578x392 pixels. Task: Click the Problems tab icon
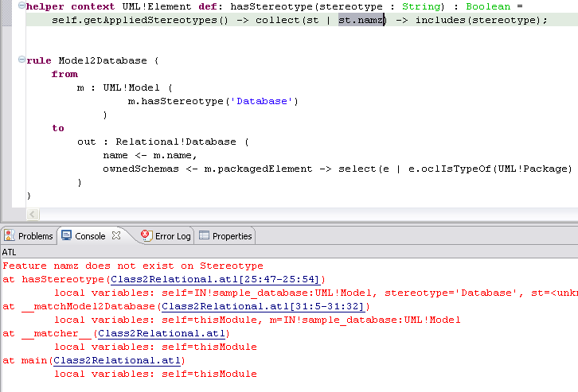[x=10, y=235]
